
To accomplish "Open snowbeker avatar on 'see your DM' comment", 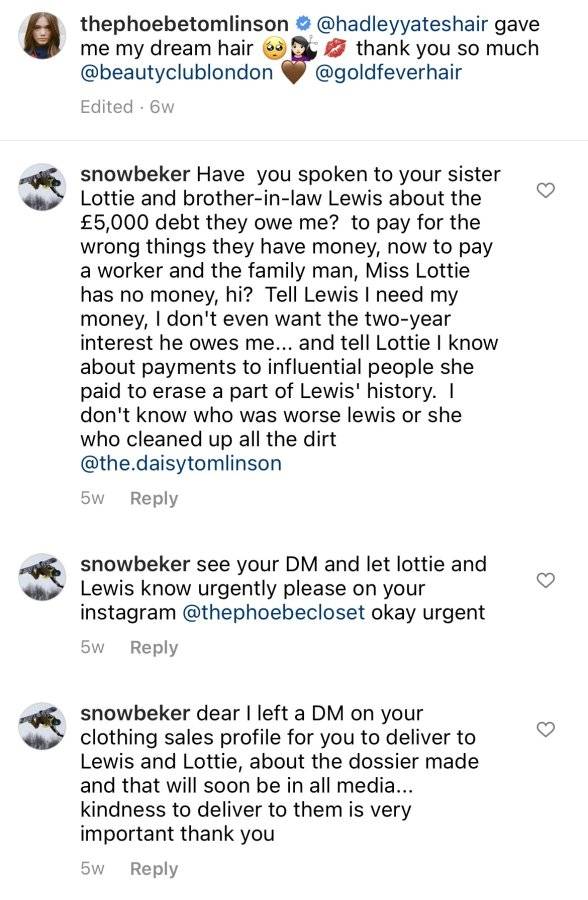I will (42, 577).
